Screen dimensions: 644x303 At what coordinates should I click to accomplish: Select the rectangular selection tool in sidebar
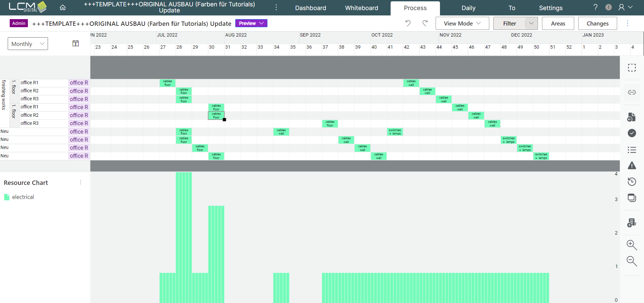632,67
